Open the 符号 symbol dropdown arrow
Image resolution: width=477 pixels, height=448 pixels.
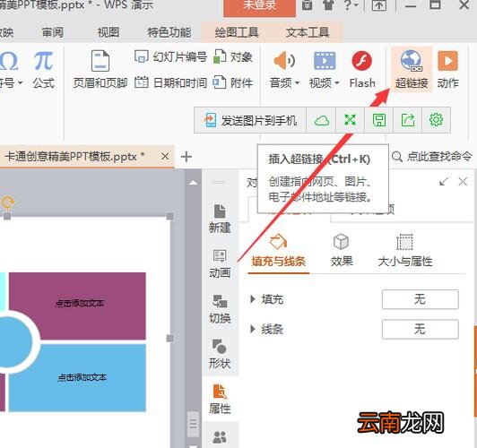click(20, 82)
